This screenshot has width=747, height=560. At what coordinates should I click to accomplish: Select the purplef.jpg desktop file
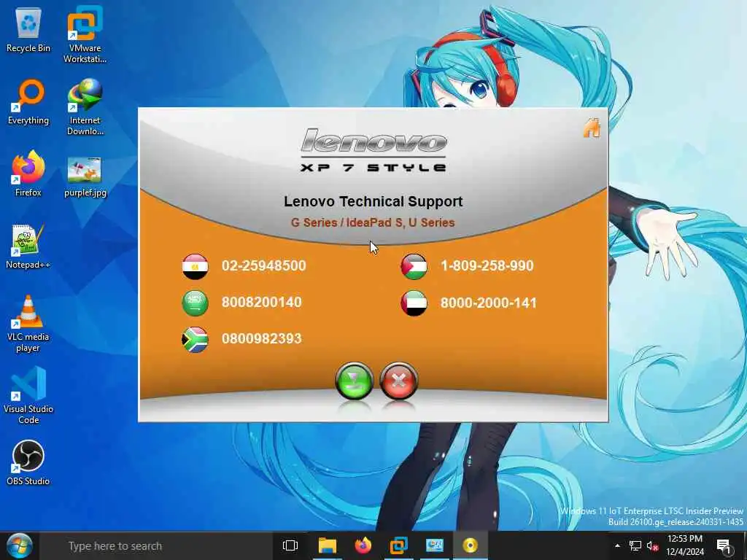pos(85,176)
